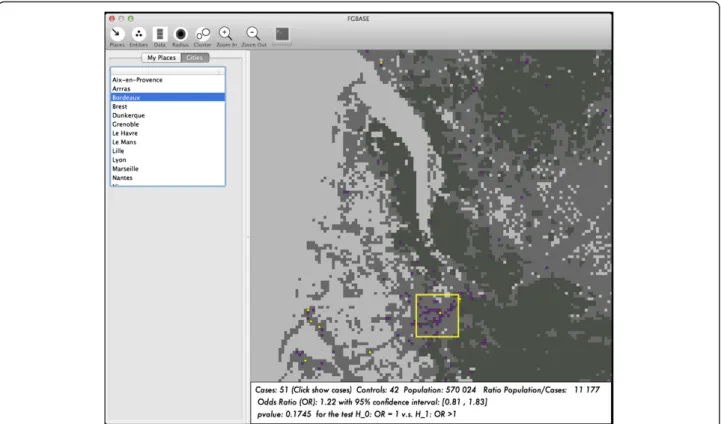Click the yellow selection square on map
This screenshot has width=721, height=424.
click(437, 316)
